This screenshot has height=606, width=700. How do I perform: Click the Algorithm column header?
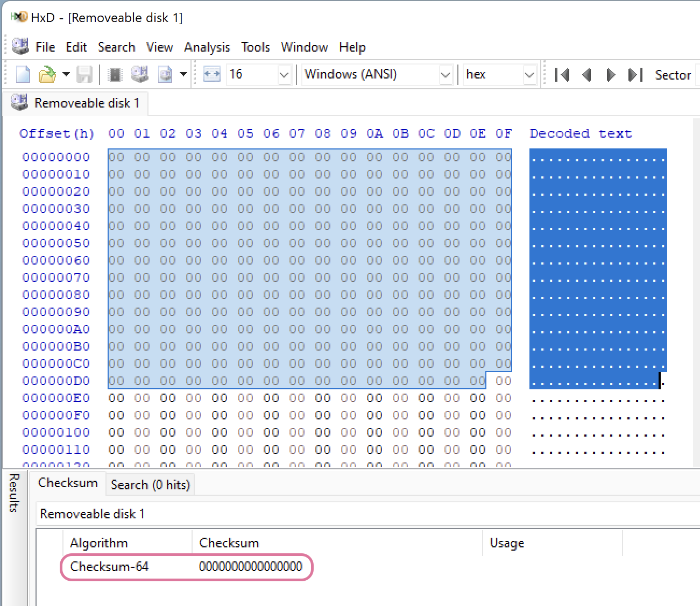pyautogui.click(x=128, y=543)
